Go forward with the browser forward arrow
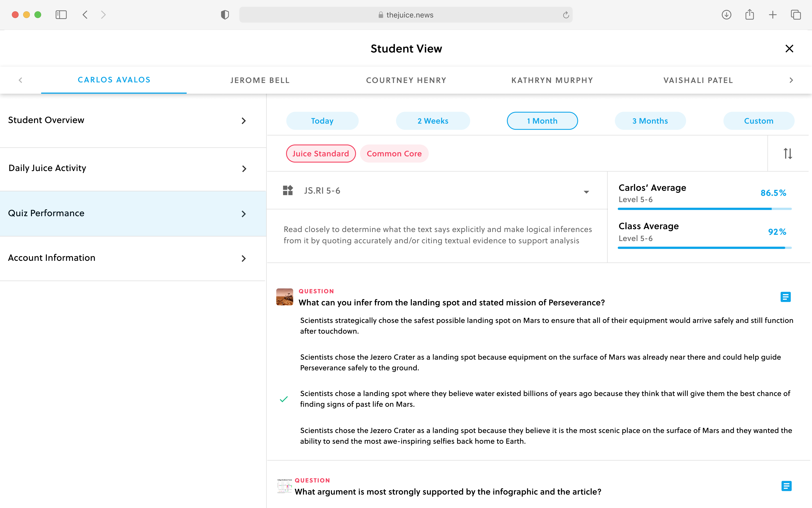The height and width of the screenshot is (508, 812). coord(103,15)
